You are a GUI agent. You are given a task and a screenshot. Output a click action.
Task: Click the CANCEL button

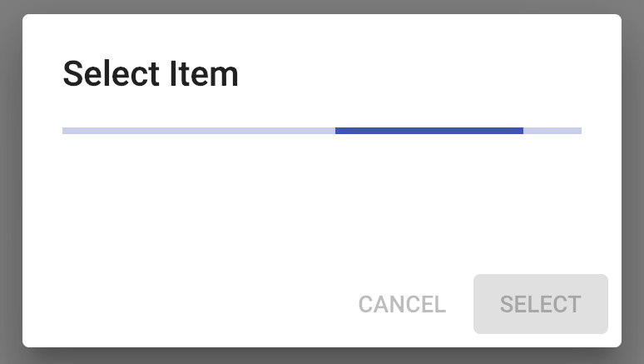pyautogui.click(x=402, y=304)
